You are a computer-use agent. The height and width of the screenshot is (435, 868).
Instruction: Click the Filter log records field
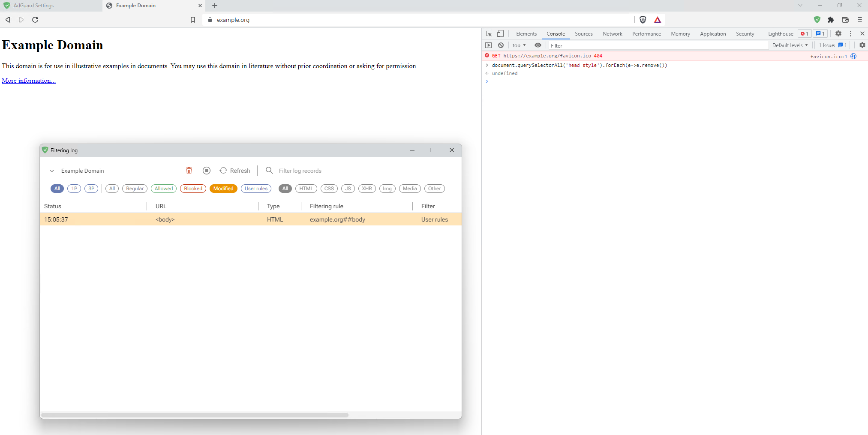tap(300, 171)
